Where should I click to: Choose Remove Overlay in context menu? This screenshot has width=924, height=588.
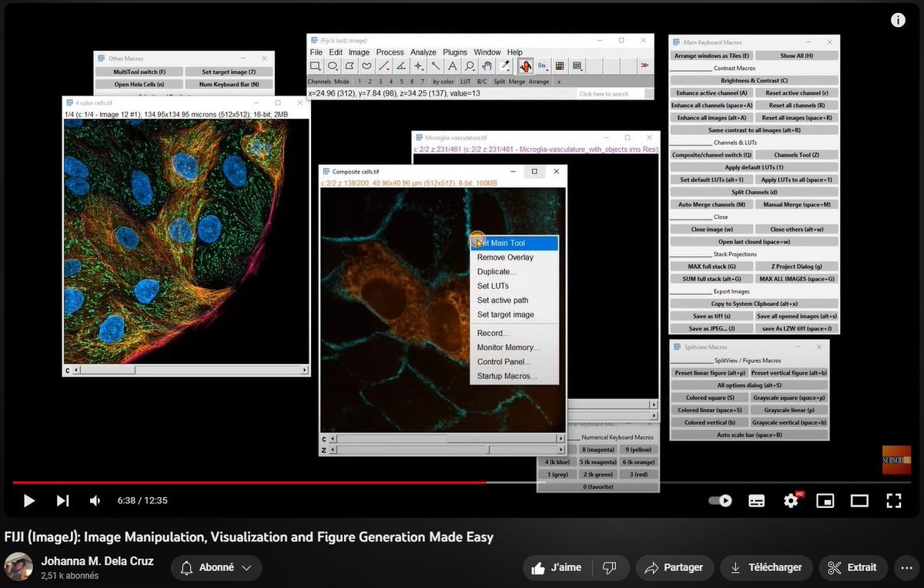[x=514, y=257]
